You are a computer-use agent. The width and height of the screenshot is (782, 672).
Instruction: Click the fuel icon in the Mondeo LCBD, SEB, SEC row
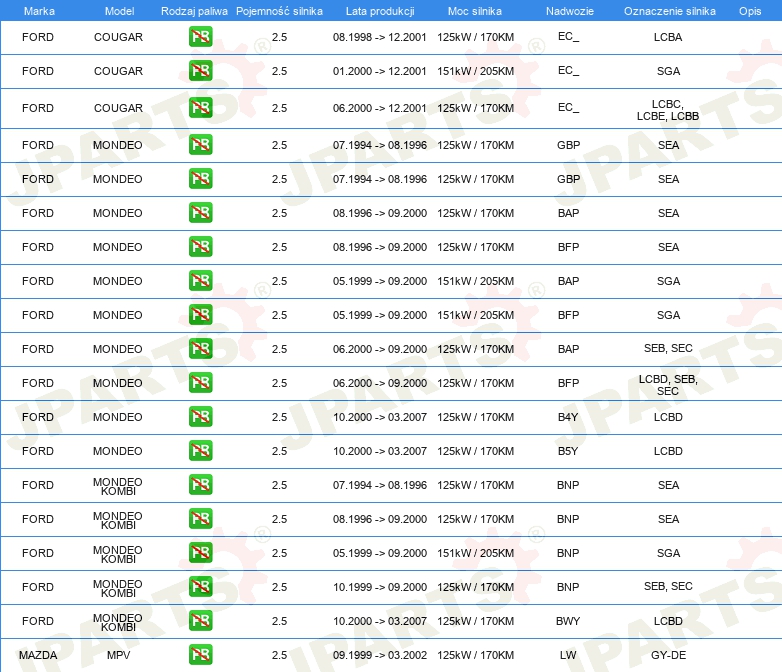click(x=200, y=383)
